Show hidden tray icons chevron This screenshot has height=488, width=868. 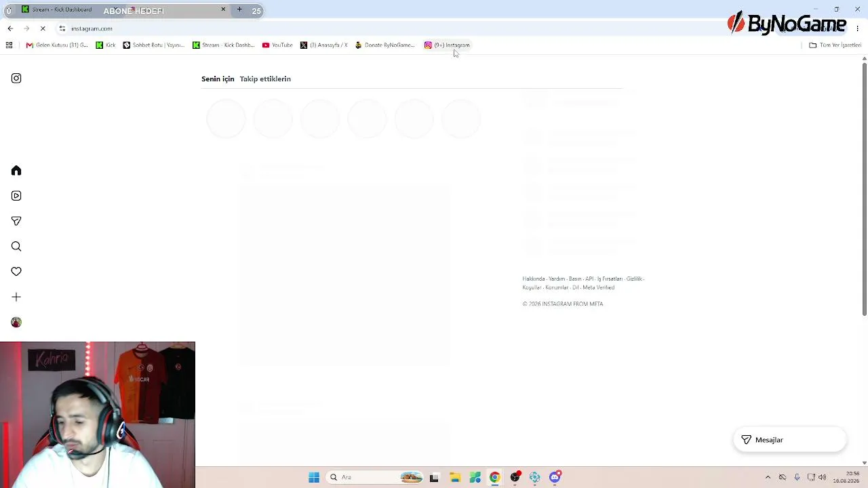pos(768,477)
